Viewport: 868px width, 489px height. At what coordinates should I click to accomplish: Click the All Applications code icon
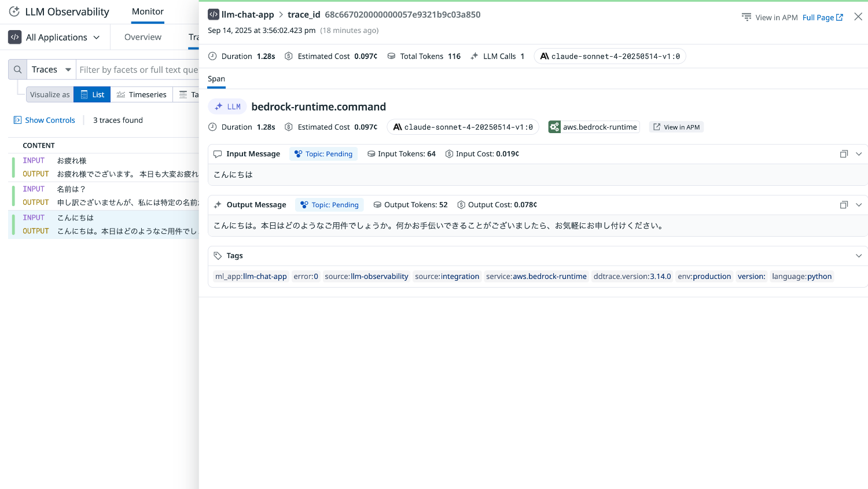(15, 37)
